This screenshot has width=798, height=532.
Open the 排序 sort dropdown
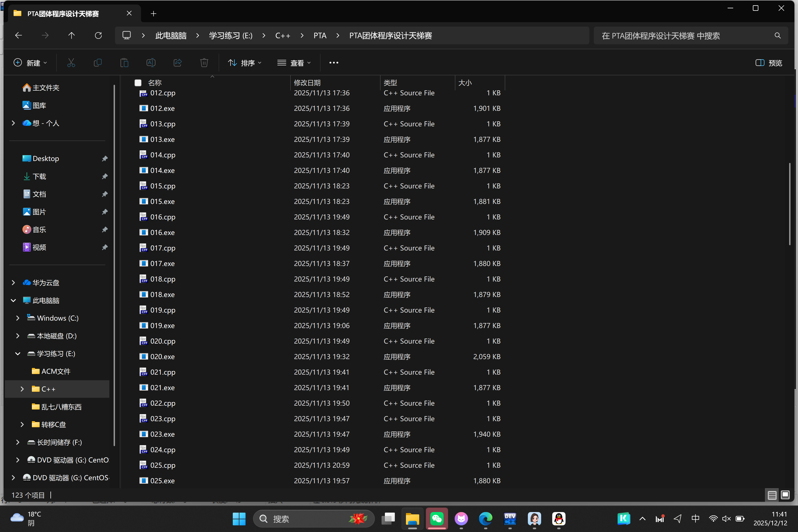pyautogui.click(x=245, y=63)
